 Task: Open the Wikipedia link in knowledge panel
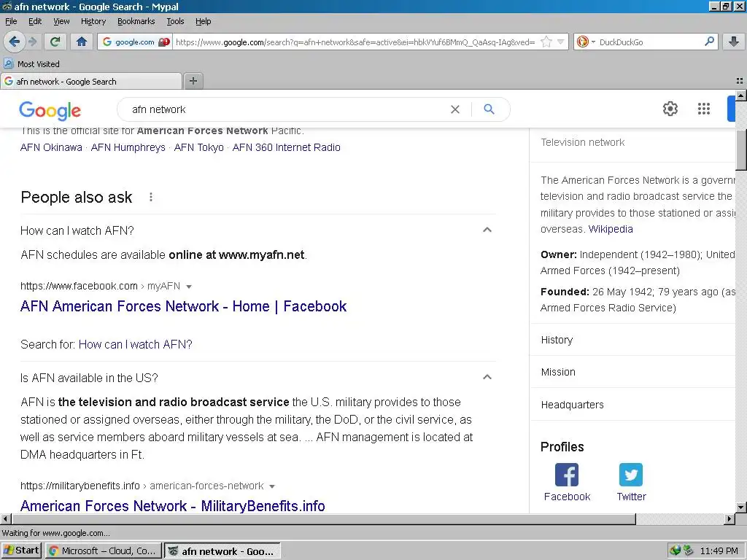611,229
